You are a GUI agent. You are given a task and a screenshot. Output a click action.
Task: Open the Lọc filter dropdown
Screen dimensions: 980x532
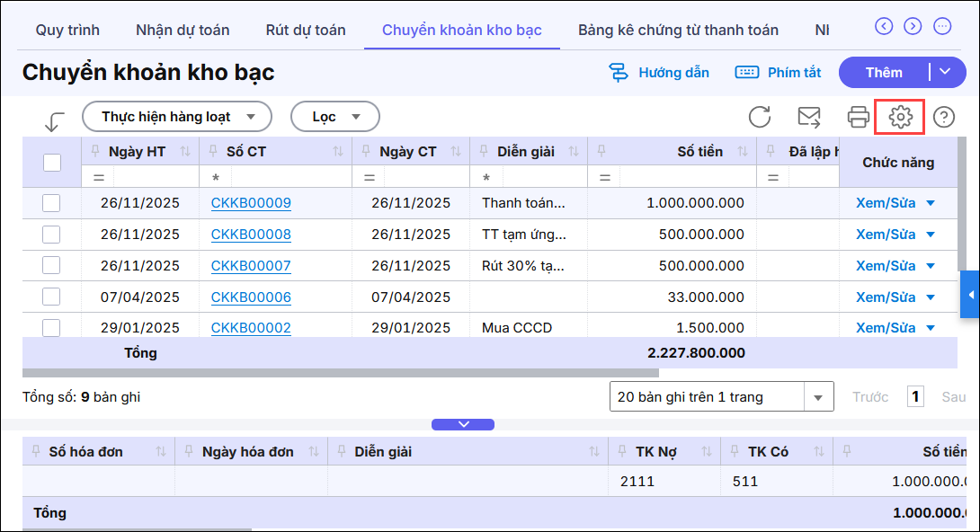coord(334,117)
